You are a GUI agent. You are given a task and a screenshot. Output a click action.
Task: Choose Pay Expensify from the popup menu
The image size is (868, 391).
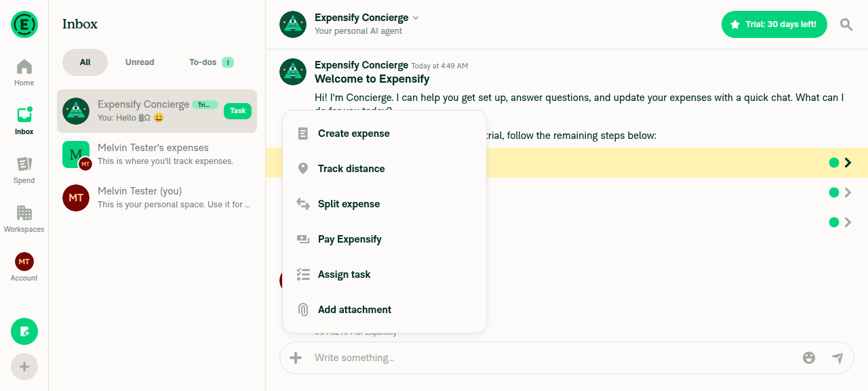coord(384,239)
